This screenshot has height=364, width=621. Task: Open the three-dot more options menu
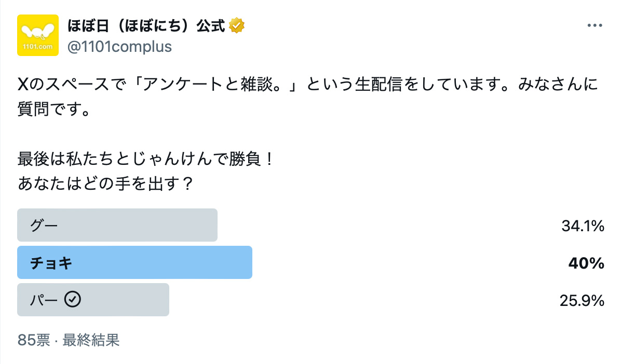pos(595,25)
